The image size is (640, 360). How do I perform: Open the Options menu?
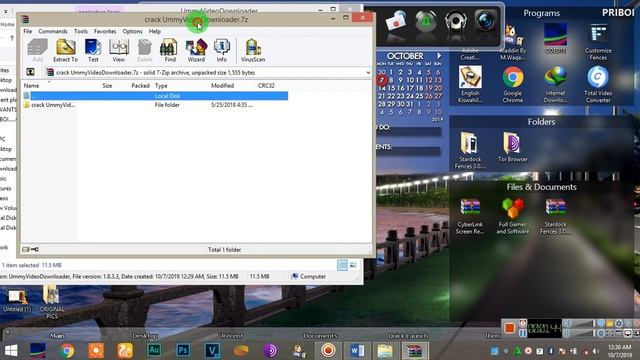(132, 31)
